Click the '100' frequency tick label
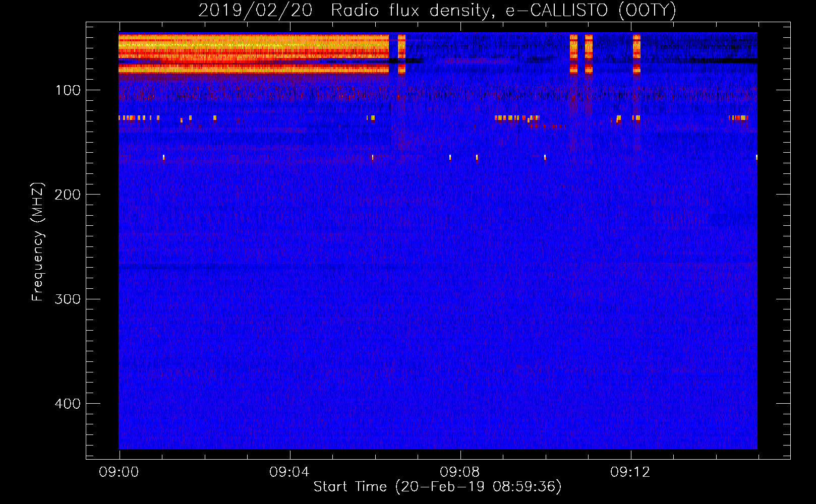The image size is (816, 504). point(68,90)
